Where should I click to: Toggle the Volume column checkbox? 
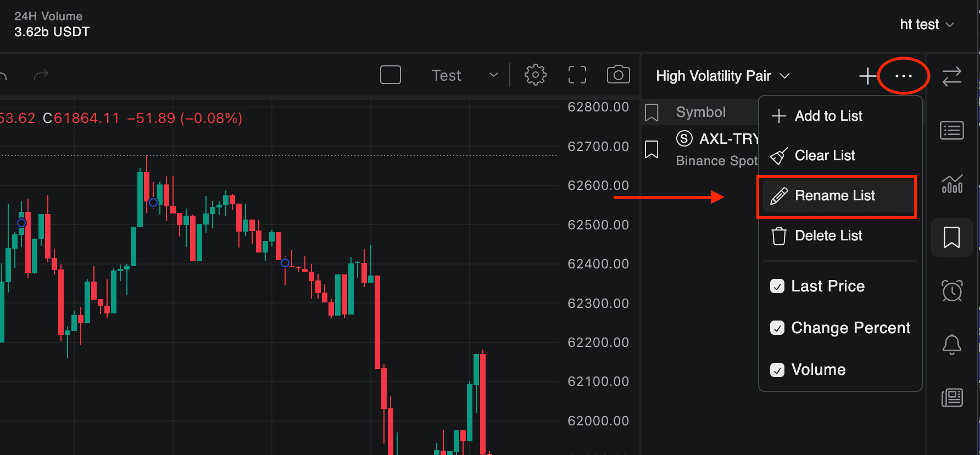(777, 370)
